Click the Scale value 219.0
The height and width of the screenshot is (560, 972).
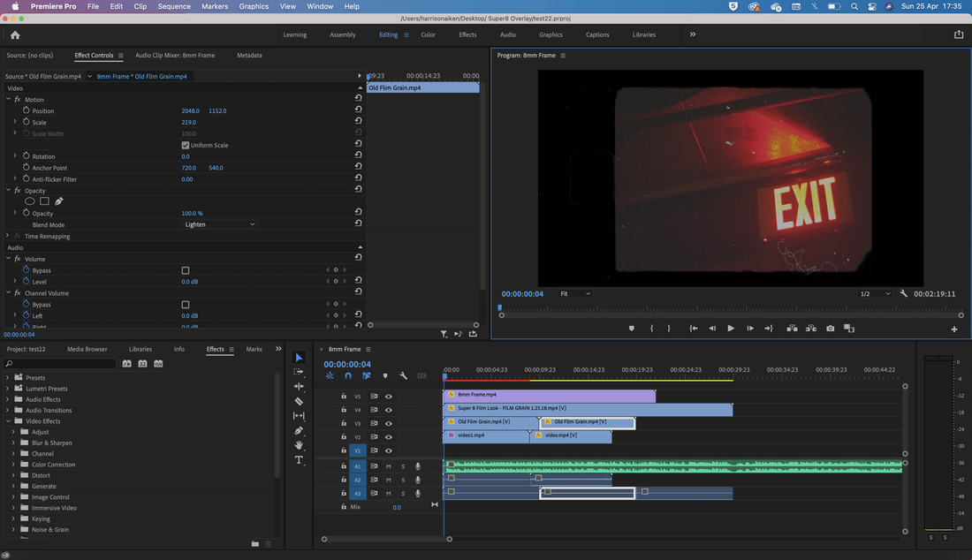tap(188, 122)
